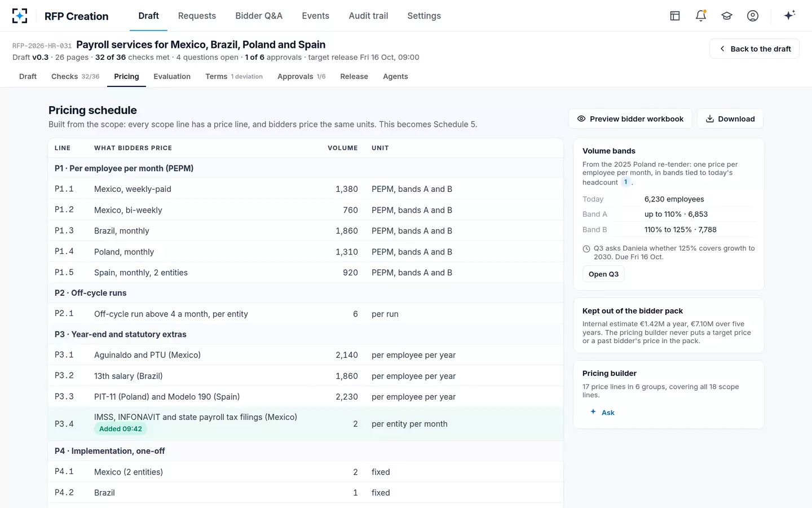The image size is (812, 508).
Task: Click "Band B" row in Volume bands
Action: pyautogui.click(x=668, y=230)
